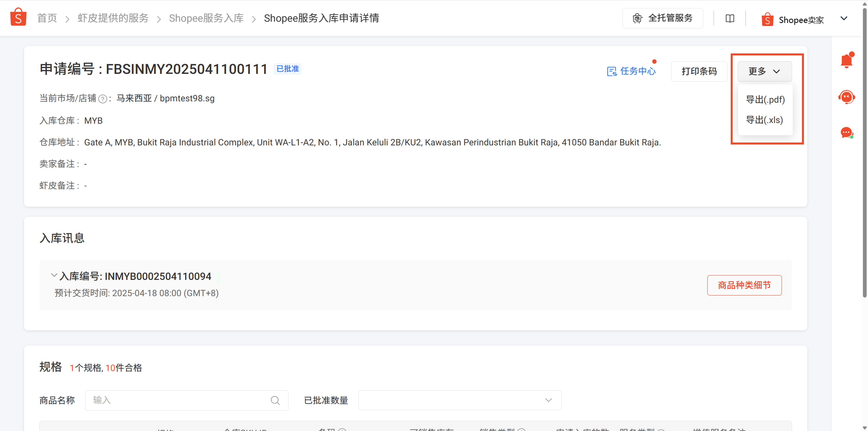Click the 申请编号 FBSINMY2025041100111 title

(153, 69)
